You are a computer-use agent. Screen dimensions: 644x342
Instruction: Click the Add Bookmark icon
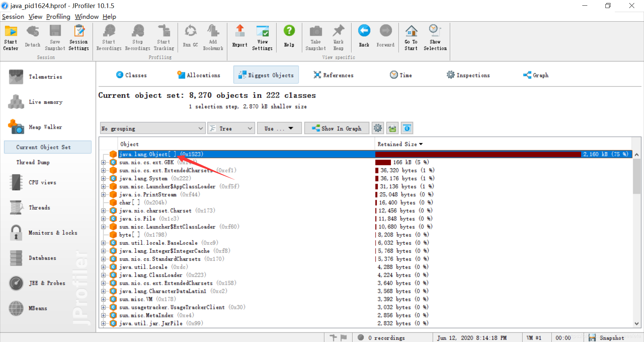(x=213, y=38)
